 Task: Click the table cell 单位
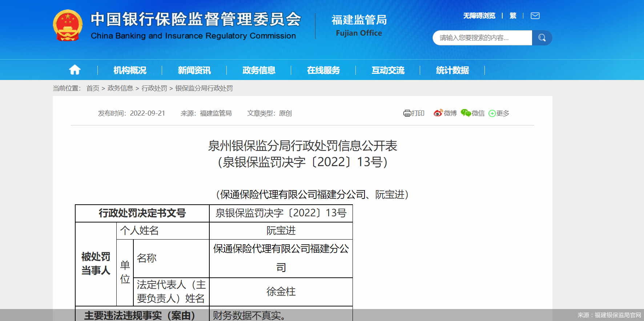[125, 272]
